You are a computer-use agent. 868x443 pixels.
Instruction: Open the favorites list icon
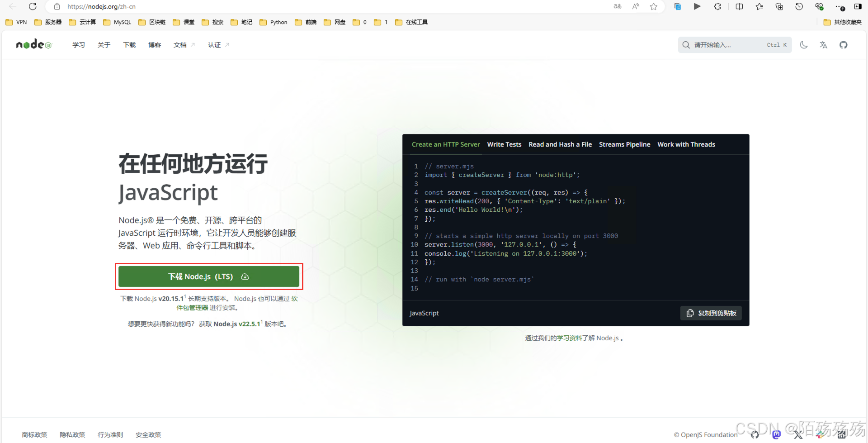click(759, 6)
